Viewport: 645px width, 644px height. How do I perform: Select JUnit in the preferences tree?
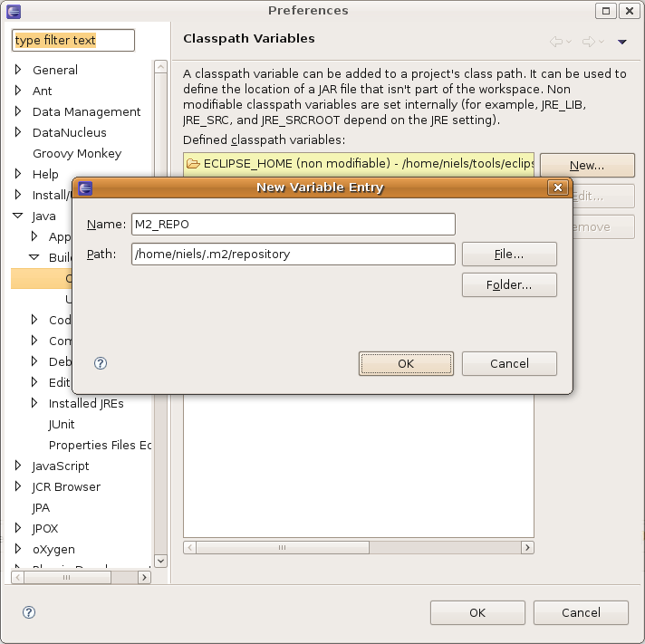click(62, 424)
